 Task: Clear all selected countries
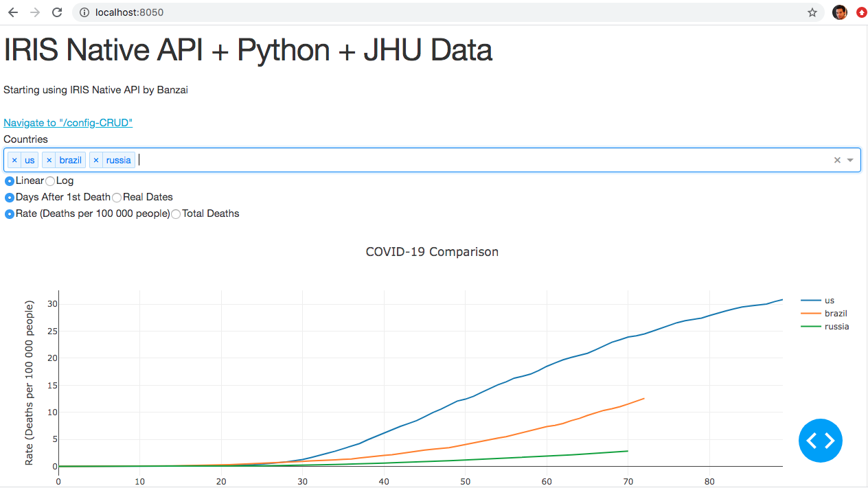click(x=837, y=160)
